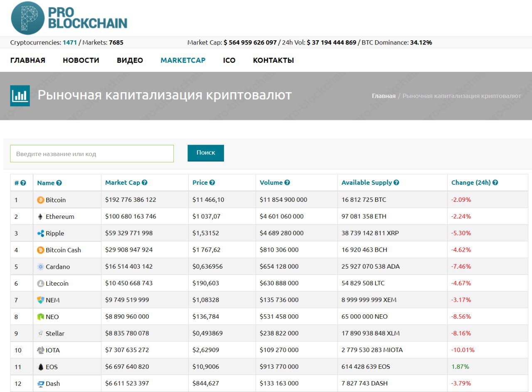Click help icon next to Volume header
The width and height of the screenshot is (532, 392).
[x=287, y=183]
